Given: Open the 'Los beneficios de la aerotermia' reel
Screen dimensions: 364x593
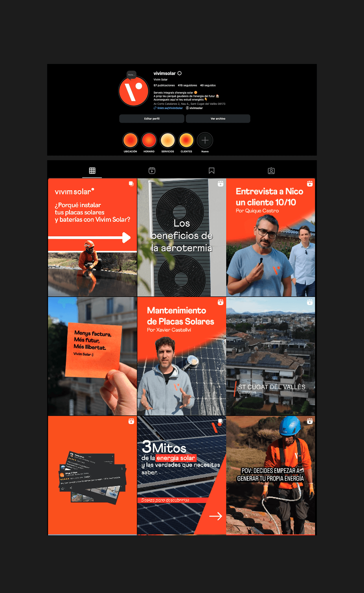Looking at the screenshot, I should click(182, 237).
